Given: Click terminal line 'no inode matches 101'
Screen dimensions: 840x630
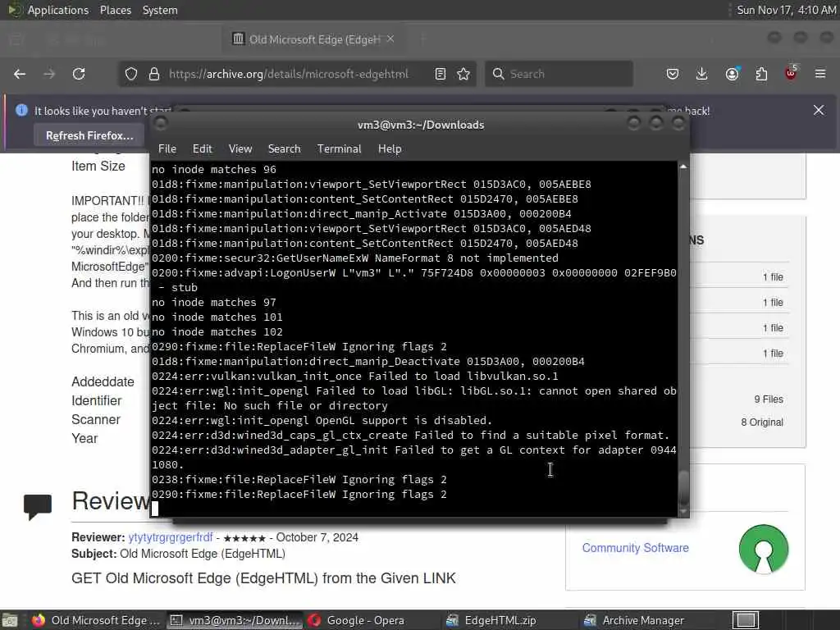Looking at the screenshot, I should (217, 317).
